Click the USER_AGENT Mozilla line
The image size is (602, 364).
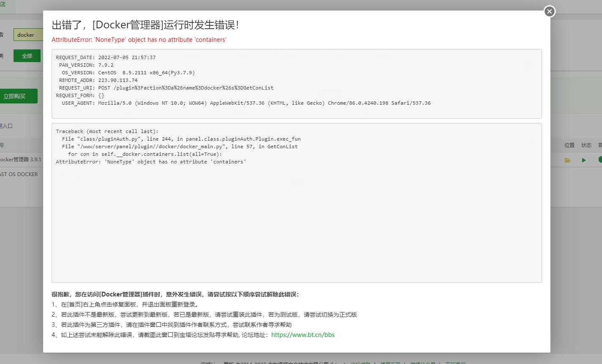246,103
